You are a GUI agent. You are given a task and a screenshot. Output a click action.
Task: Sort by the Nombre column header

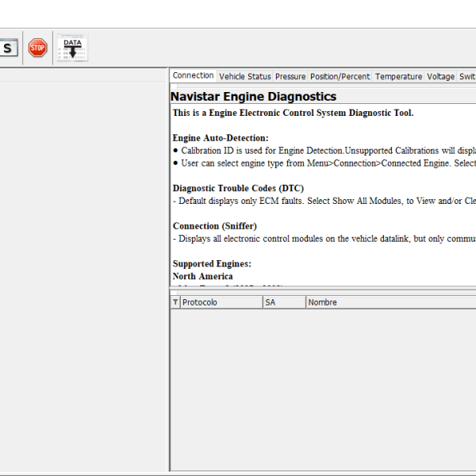pyautogui.click(x=391, y=302)
